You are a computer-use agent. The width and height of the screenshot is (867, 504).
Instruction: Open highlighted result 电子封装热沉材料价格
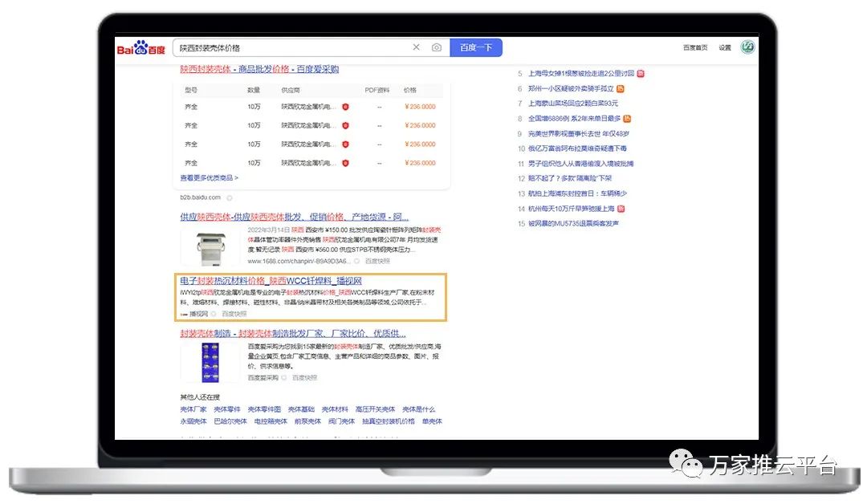point(271,282)
